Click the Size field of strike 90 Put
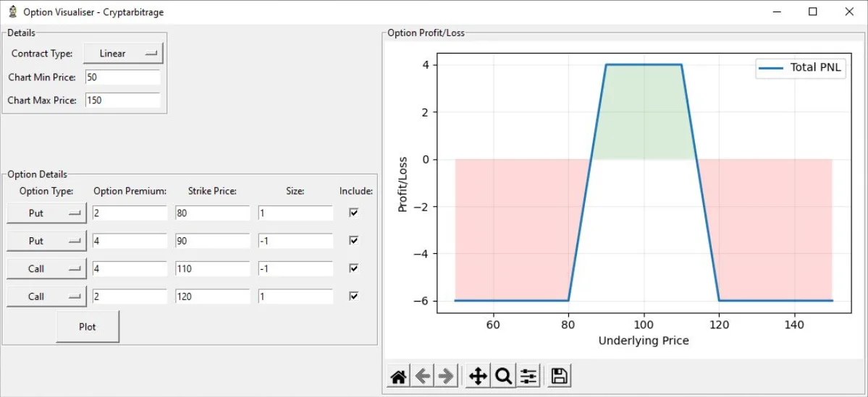 [x=295, y=241]
